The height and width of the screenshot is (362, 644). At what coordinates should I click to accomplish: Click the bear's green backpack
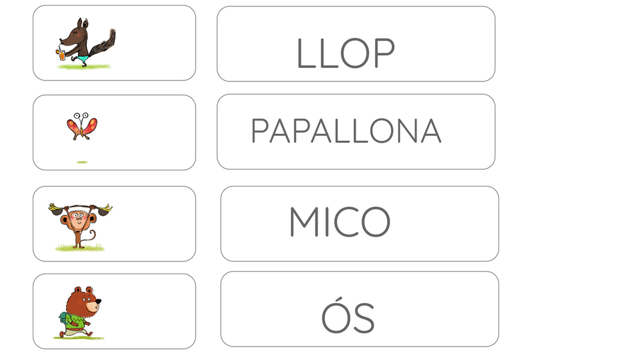pyautogui.click(x=63, y=320)
